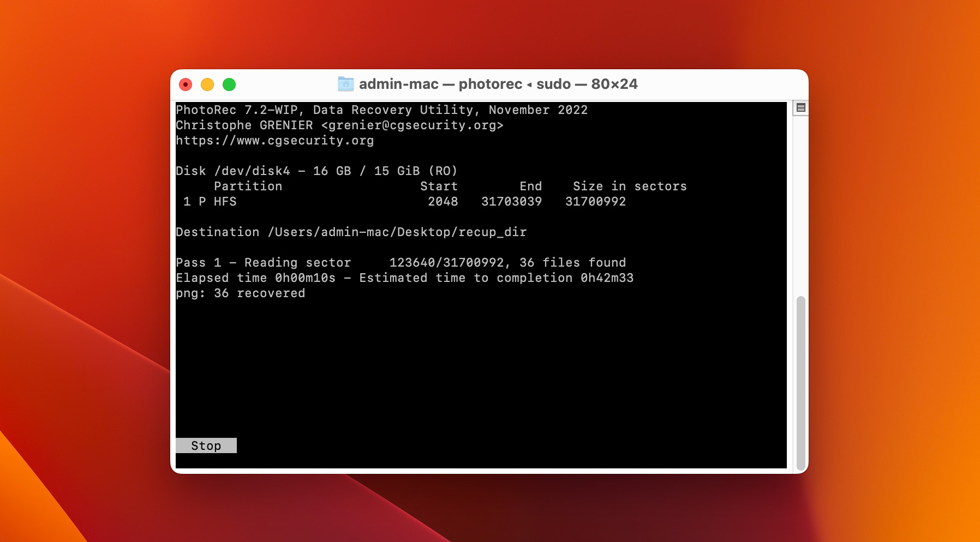This screenshot has width=980, height=542.
Task: Click the split pane icon in Terminal
Action: pos(800,107)
